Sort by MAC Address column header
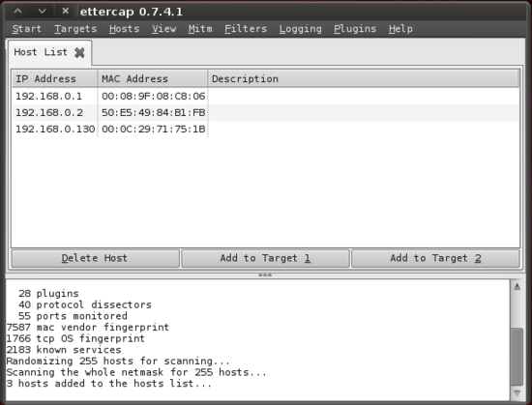532x405 pixels. pos(152,78)
